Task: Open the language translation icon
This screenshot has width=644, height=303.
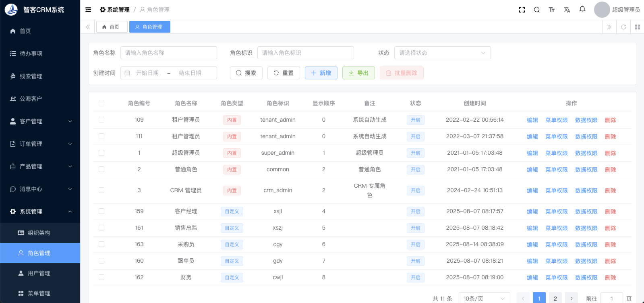Action: 567,10
